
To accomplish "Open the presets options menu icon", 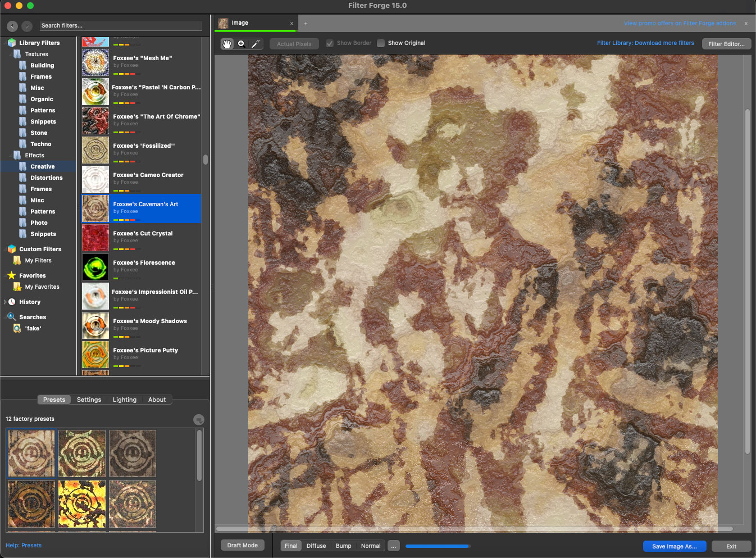I will 198,420.
